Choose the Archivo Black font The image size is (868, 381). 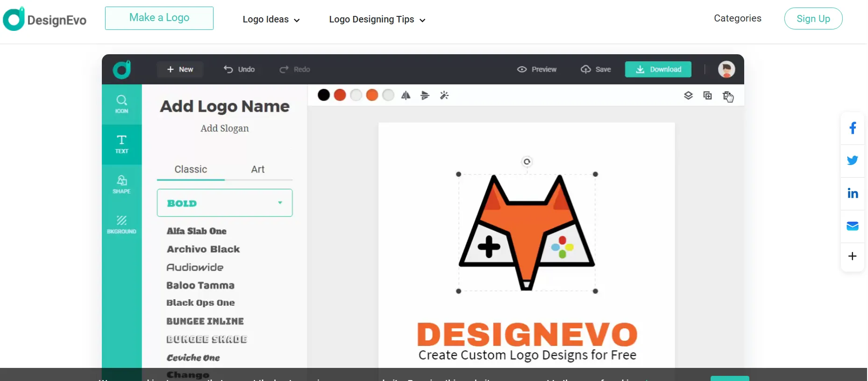coord(203,249)
